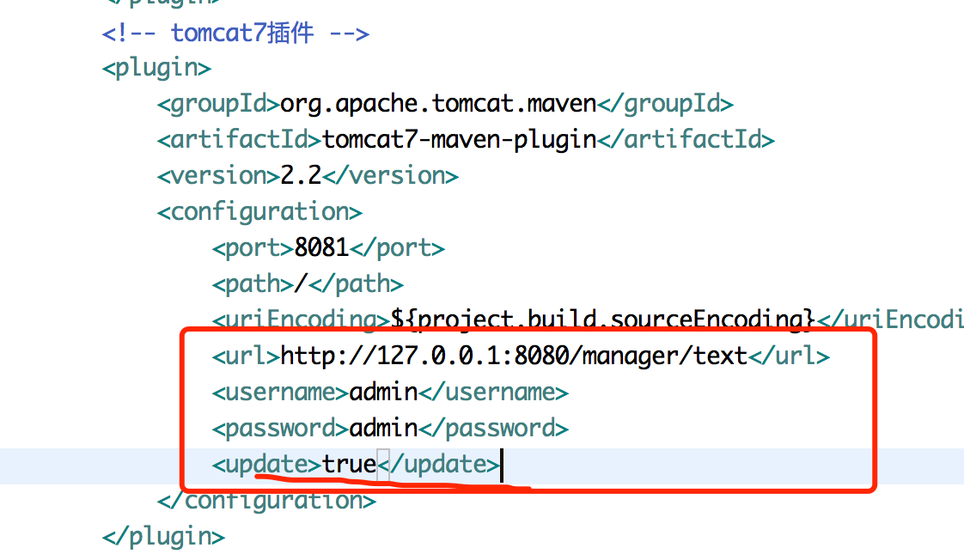Place cursor on the opening plugin tag
Screen dimensions: 964x560
pyautogui.click(x=156, y=68)
